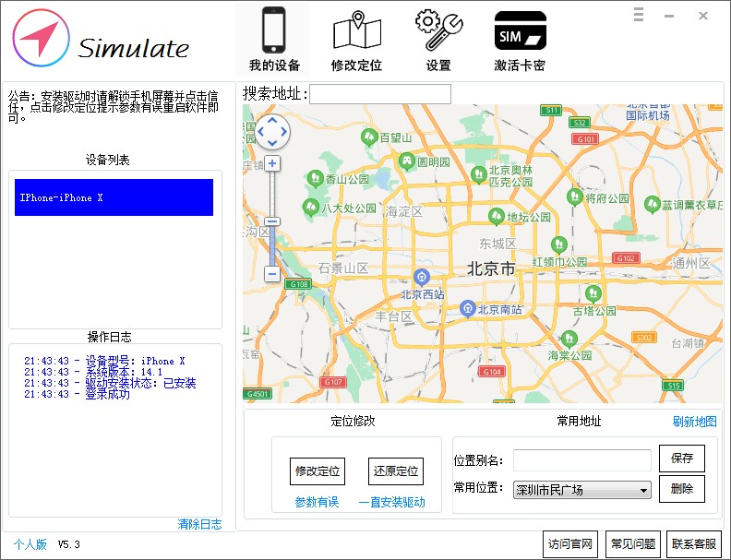731x560 pixels.
Task: Expand the 常用位置 dropdown list
Action: coord(643,490)
